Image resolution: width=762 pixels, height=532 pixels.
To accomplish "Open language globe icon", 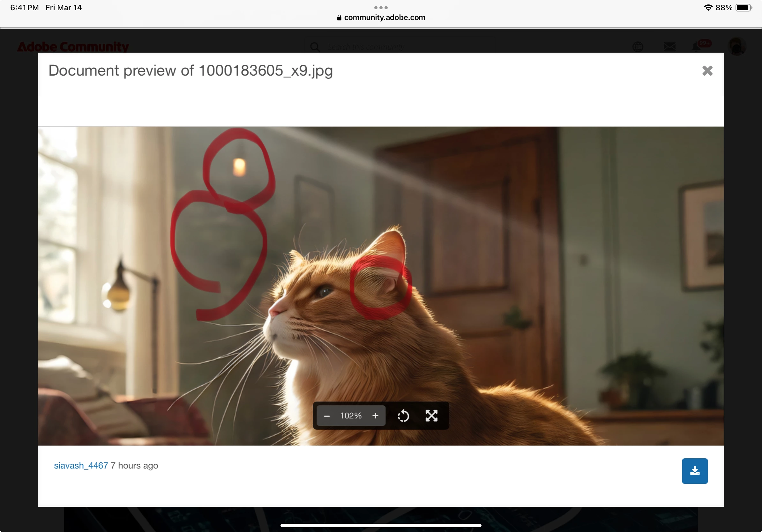I will pyautogui.click(x=638, y=47).
